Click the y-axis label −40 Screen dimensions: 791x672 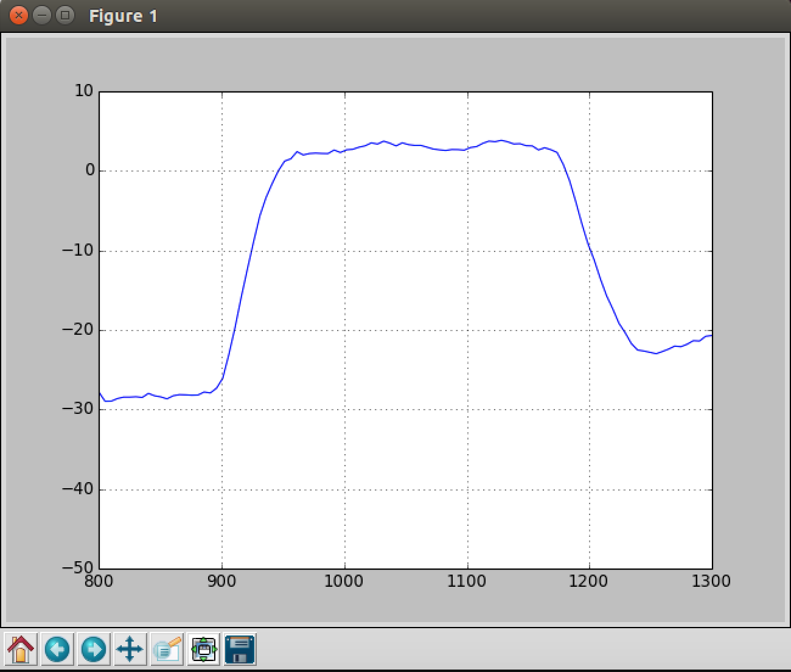(x=78, y=489)
